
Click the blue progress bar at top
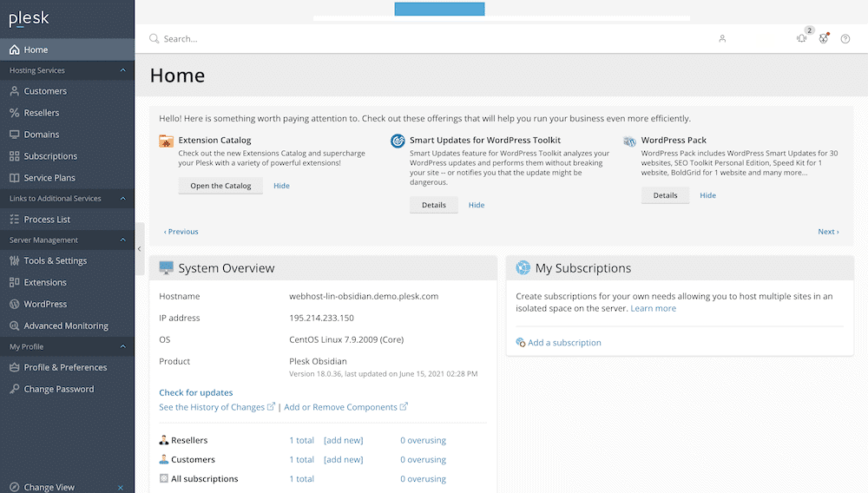click(439, 9)
